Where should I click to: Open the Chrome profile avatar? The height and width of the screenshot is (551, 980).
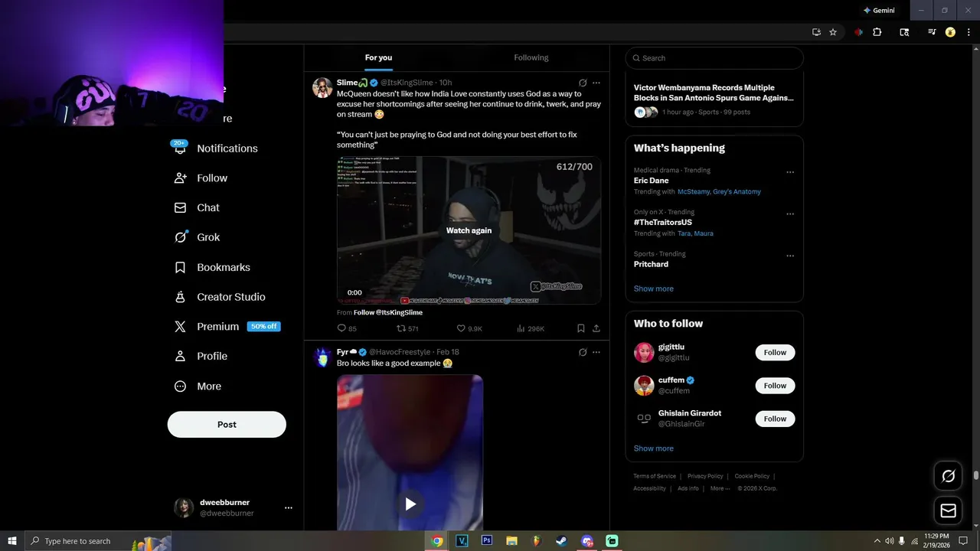950,32
